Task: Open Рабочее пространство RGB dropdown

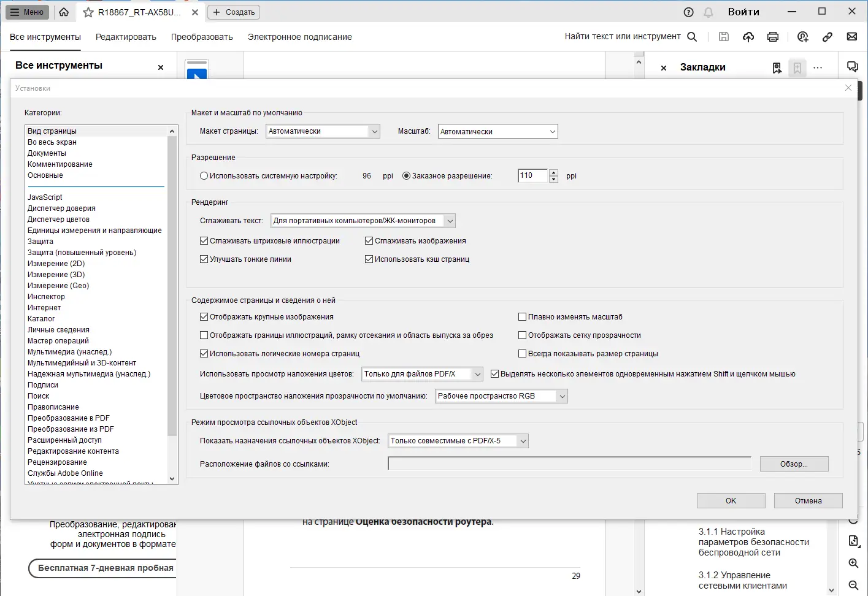Action: [501, 396]
